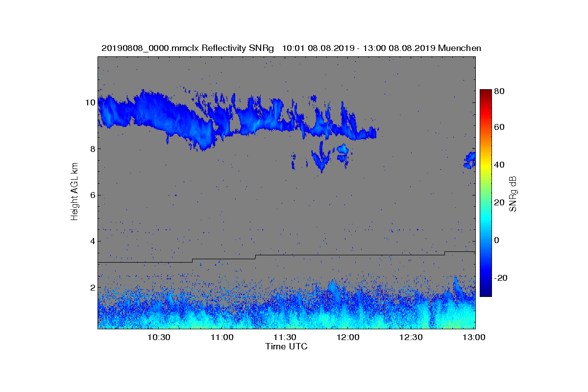The height and width of the screenshot is (392, 588).
Task: Click the '12:00' time tick label
Action: [x=348, y=337]
